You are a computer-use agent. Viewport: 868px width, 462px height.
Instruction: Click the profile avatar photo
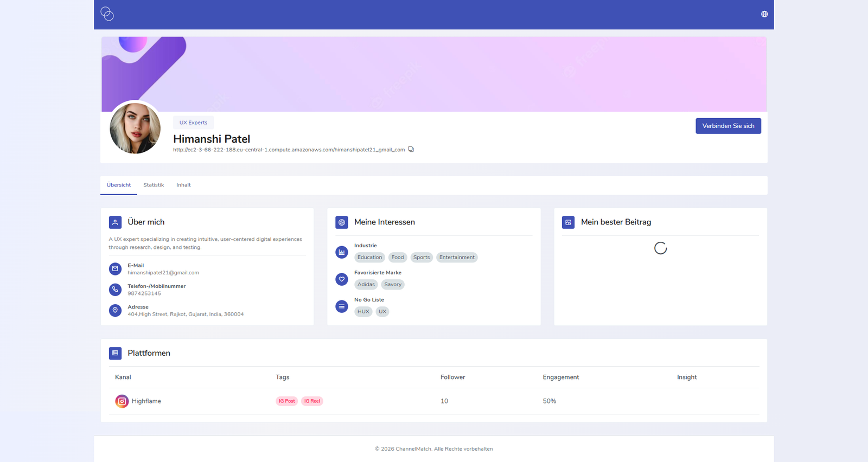click(x=135, y=129)
